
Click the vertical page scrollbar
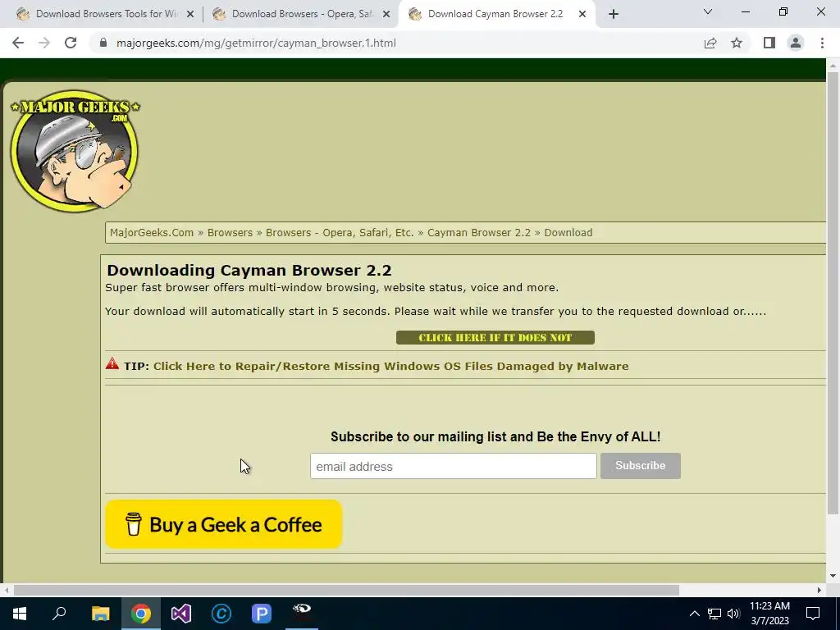pos(833,292)
